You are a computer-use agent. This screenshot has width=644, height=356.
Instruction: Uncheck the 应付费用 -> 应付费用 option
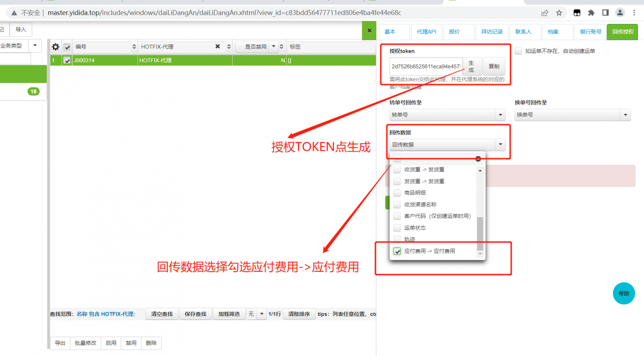397,251
